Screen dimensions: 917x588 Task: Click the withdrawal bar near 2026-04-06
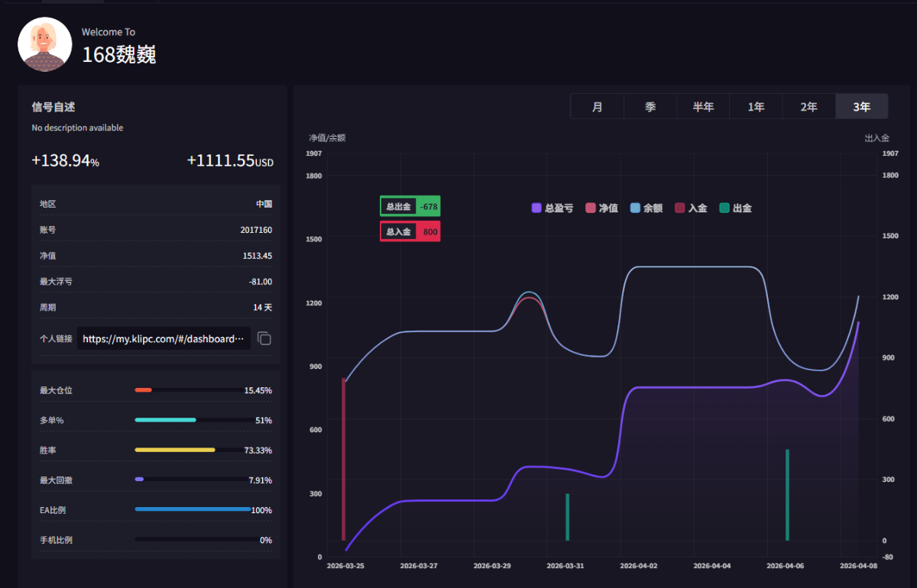point(787,495)
